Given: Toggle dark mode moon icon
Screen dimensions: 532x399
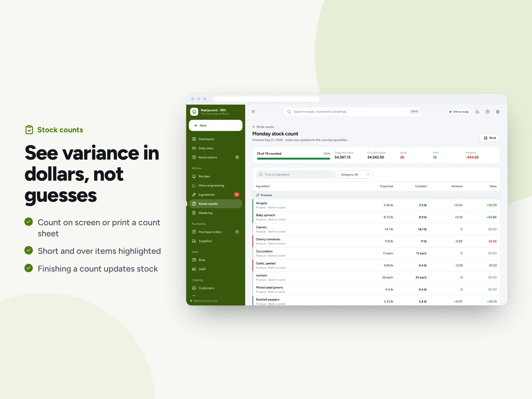Looking at the screenshot, I should coord(477,112).
